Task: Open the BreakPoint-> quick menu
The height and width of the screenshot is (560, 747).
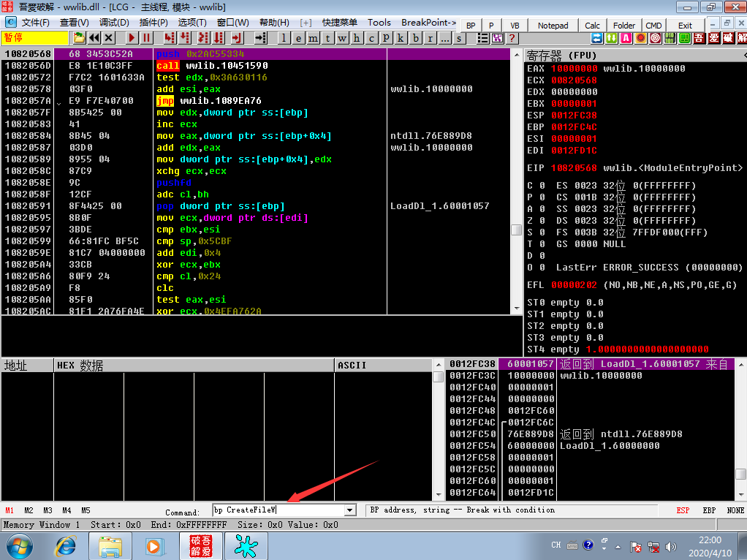Action: click(x=428, y=23)
